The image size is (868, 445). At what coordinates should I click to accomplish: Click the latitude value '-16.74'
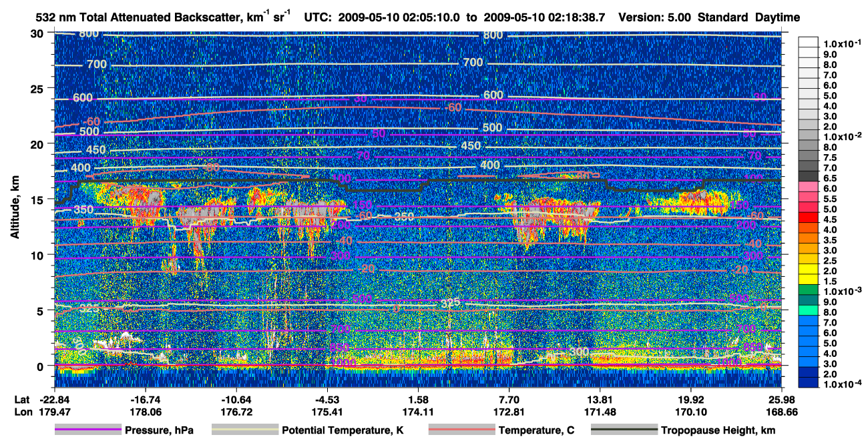[x=146, y=399]
